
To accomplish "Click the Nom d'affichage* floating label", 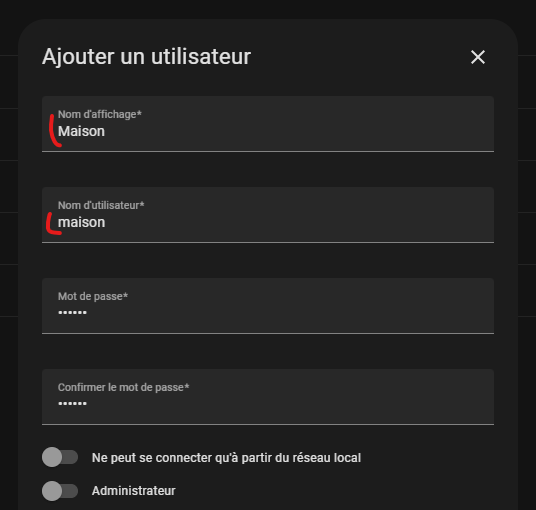I will [x=99, y=115].
